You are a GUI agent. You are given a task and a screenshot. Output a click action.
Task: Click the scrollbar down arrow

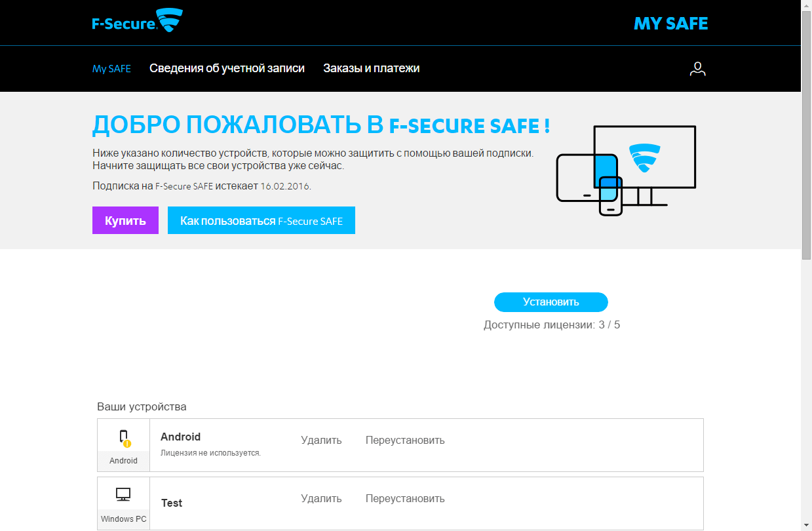click(x=807, y=524)
